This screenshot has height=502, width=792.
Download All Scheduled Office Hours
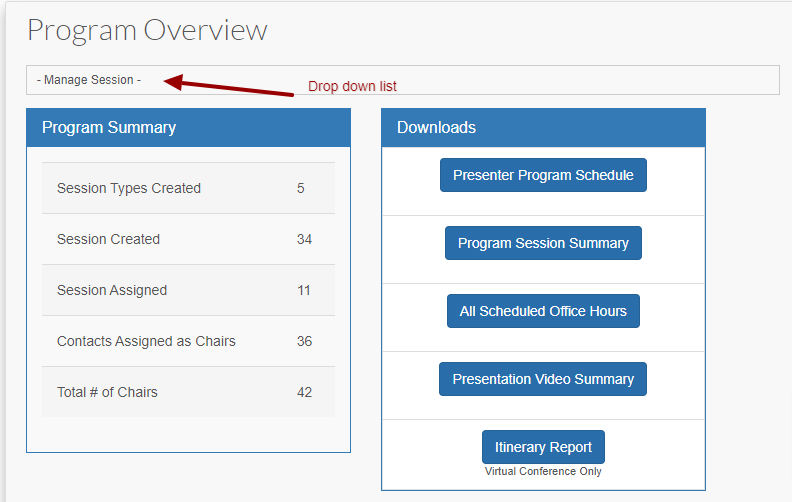[543, 311]
